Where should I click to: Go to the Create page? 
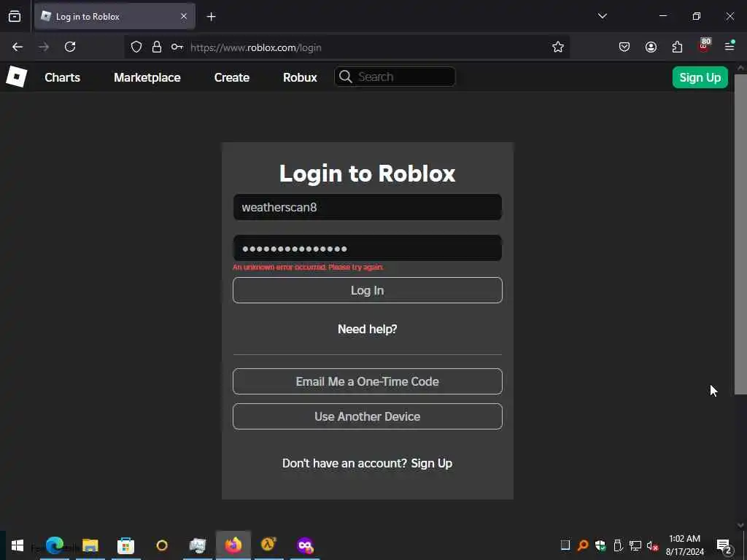tap(231, 77)
